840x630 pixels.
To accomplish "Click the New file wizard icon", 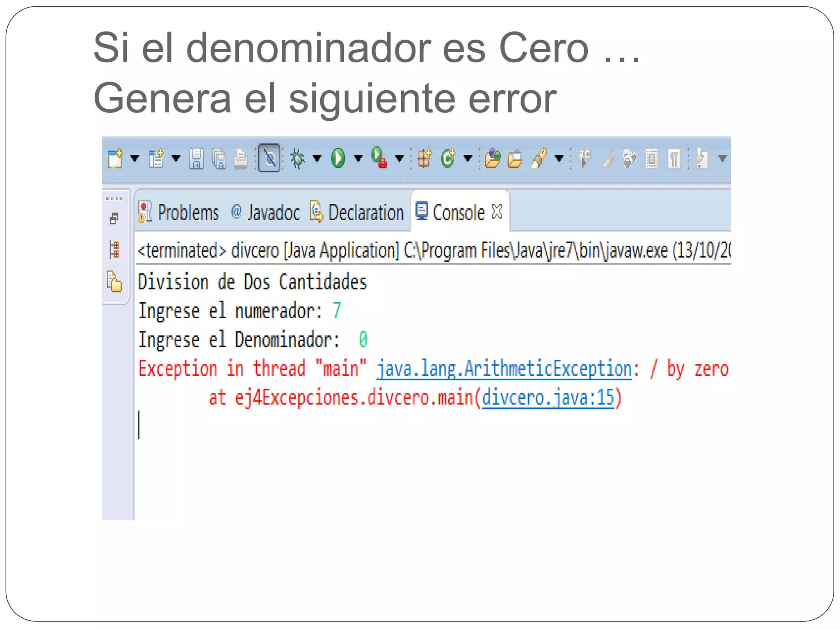I will click(x=115, y=158).
